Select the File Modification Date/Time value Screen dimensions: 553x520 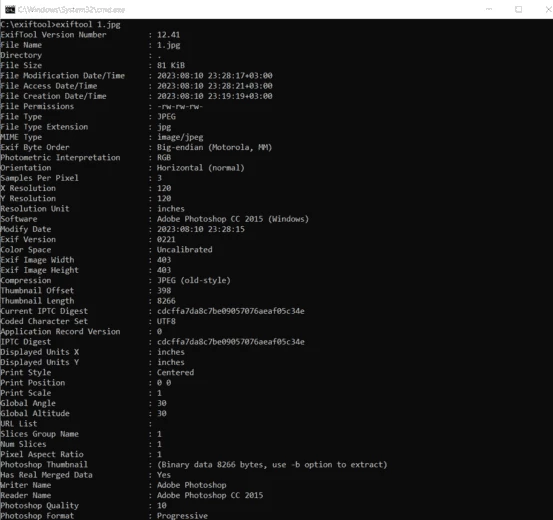pyautogui.click(x=215, y=76)
